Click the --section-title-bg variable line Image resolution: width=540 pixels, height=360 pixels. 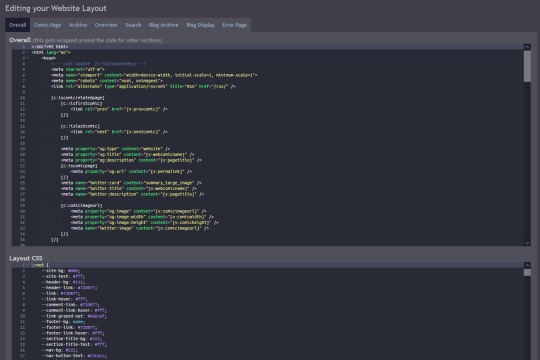[72, 339]
